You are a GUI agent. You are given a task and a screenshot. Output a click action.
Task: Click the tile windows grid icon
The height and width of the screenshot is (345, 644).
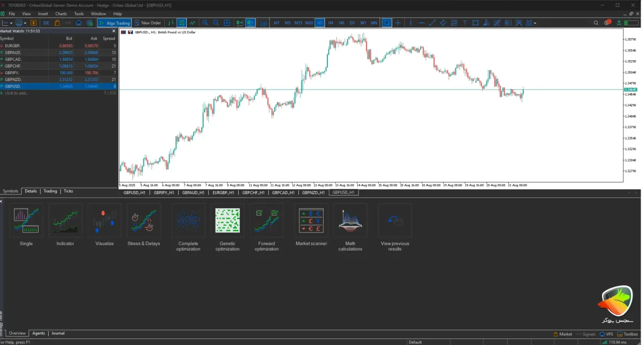227,23
